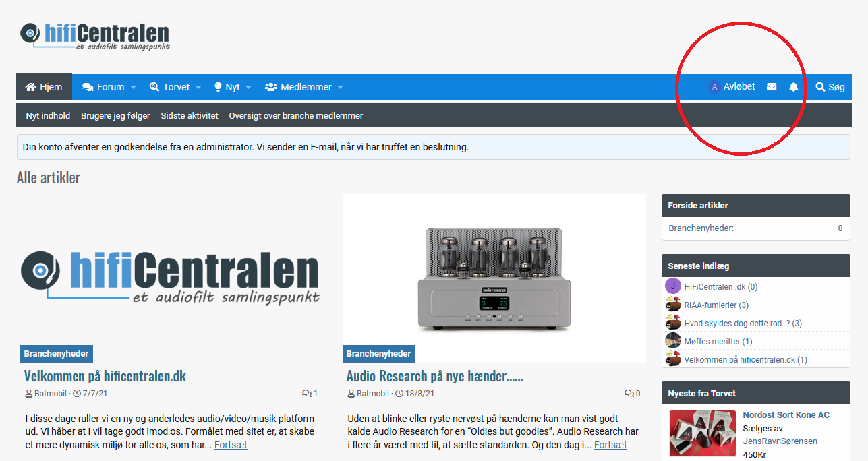Viewport: 868px width, 461px height.
Task: Open article Velkommen på hificentralen.dk
Action: tap(105, 376)
